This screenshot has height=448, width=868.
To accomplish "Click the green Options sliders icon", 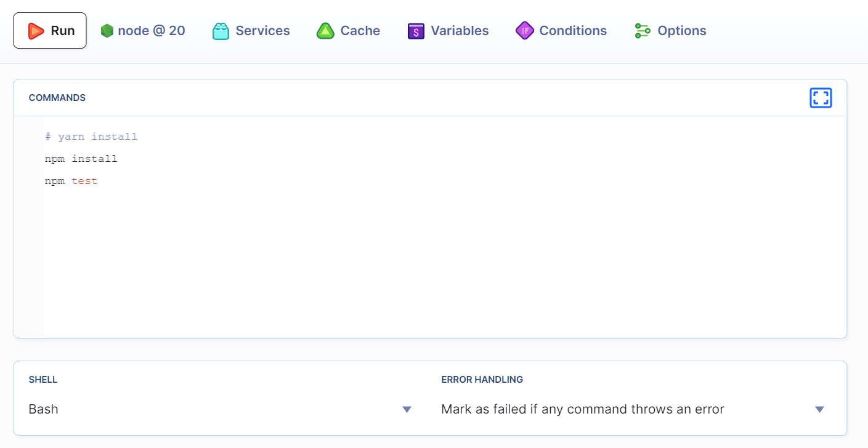I will (x=643, y=31).
